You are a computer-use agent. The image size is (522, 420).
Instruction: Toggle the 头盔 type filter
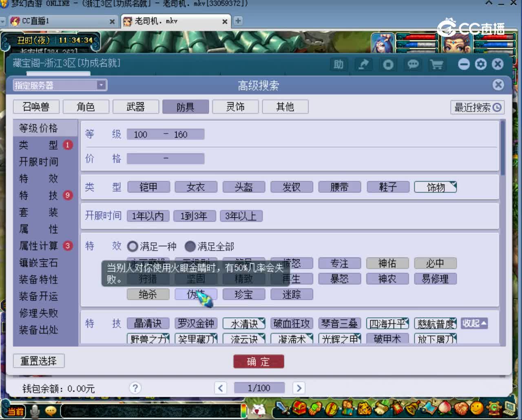tap(244, 187)
